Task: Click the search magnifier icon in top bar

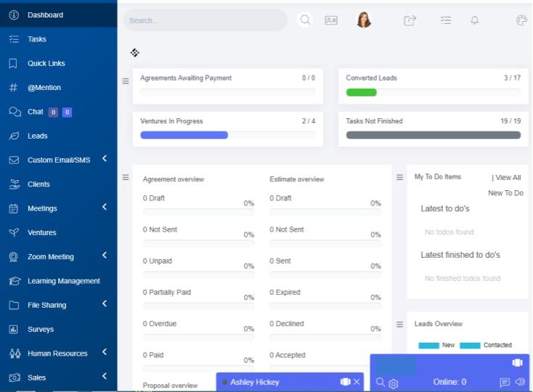Action: point(306,20)
